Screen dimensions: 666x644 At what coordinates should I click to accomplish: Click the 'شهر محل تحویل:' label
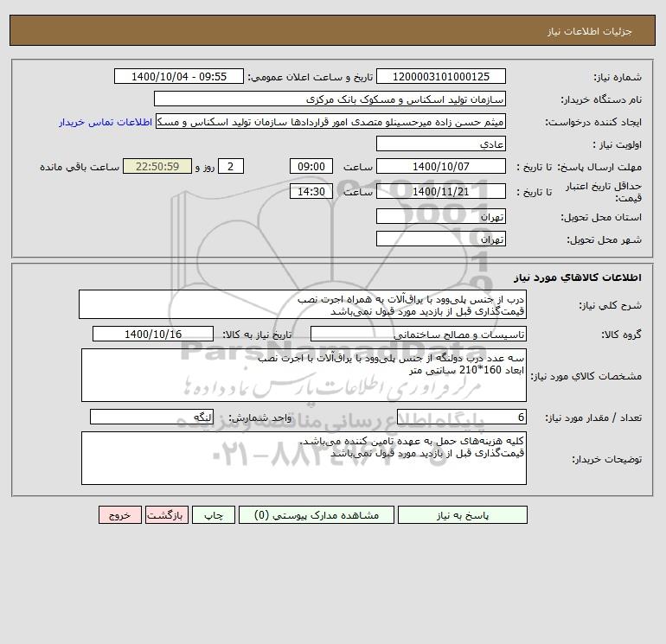(605, 239)
